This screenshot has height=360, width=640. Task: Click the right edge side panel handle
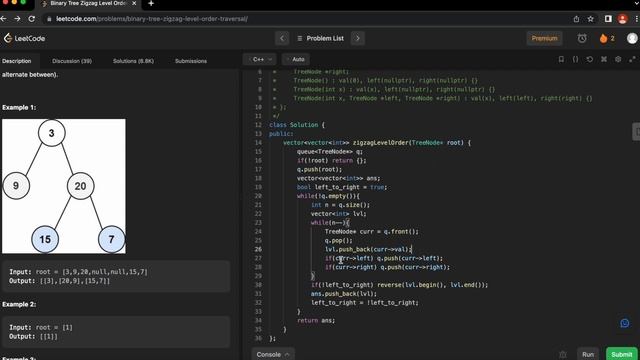pos(636,131)
